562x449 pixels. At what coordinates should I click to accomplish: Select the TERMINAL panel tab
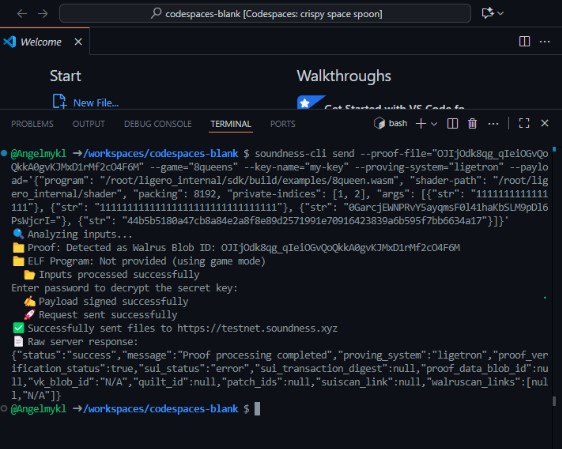(x=231, y=124)
